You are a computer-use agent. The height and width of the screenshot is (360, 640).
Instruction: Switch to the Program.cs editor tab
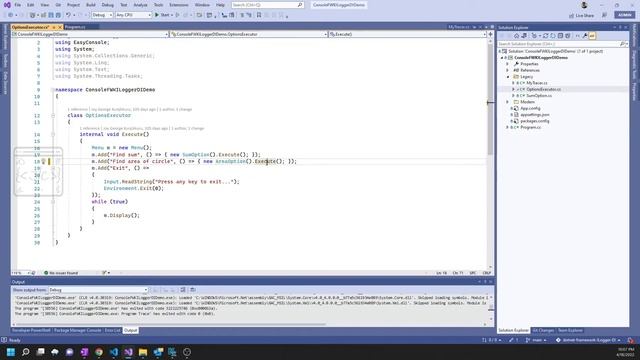pyautogui.click(x=76, y=27)
